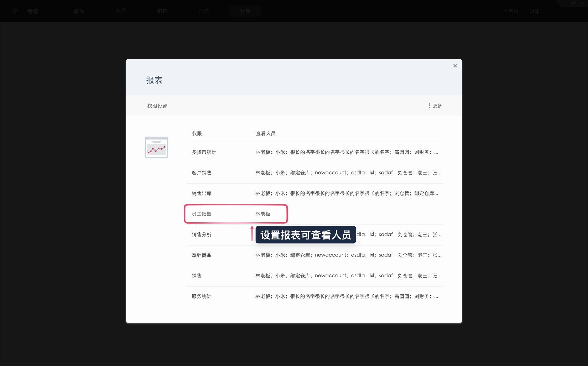Click viewer list of 销售出库 row
The width and height of the screenshot is (588, 366).
[347, 193]
